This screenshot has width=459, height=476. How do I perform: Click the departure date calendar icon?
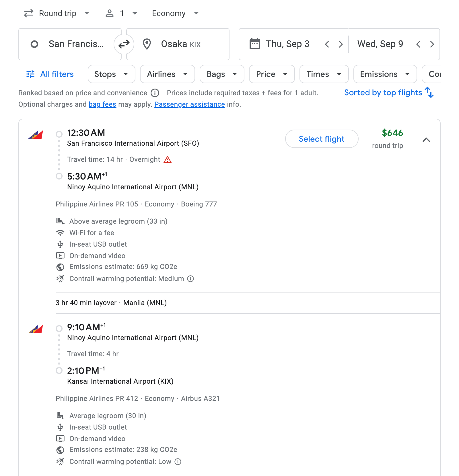click(x=254, y=44)
